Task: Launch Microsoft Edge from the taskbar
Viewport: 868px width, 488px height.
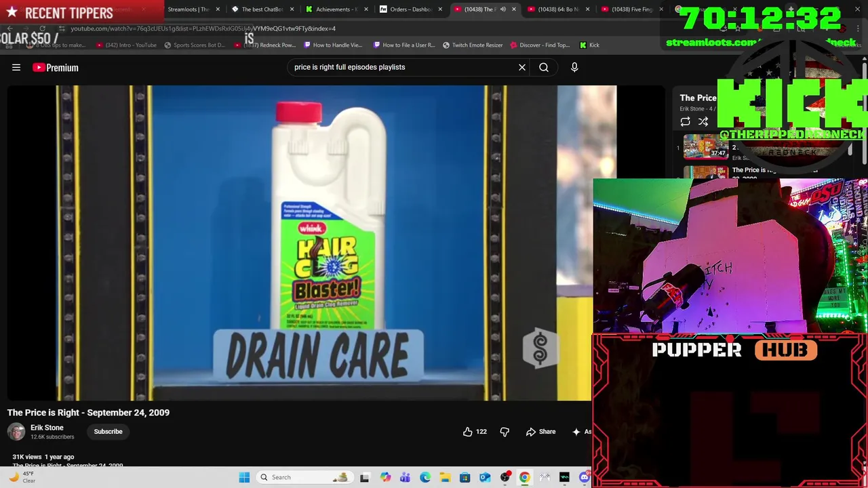Action: (425, 477)
